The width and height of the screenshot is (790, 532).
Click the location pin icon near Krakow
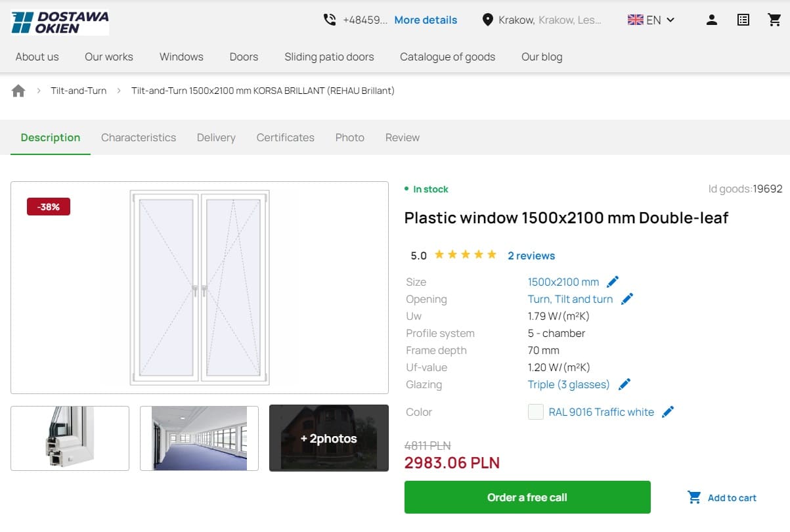[x=487, y=20]
